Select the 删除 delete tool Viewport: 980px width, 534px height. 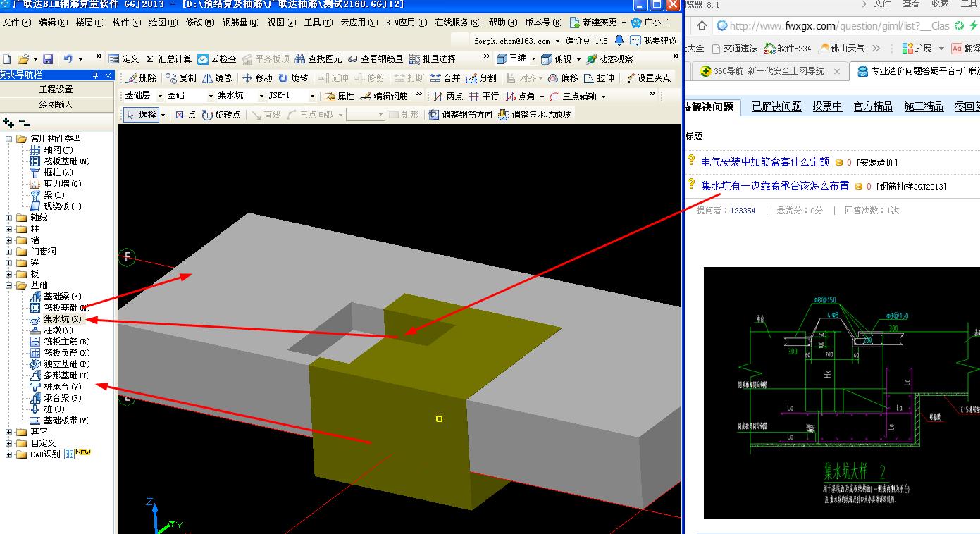(141, 78)
